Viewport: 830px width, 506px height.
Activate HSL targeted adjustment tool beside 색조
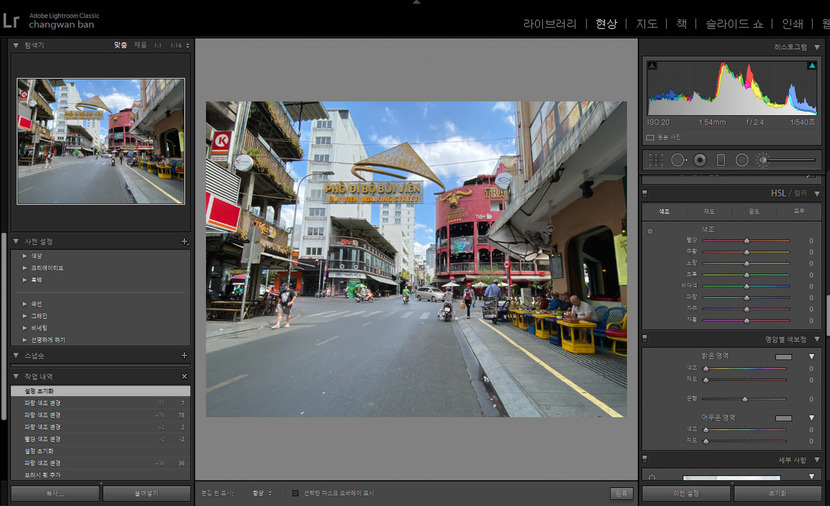point(650,231)
